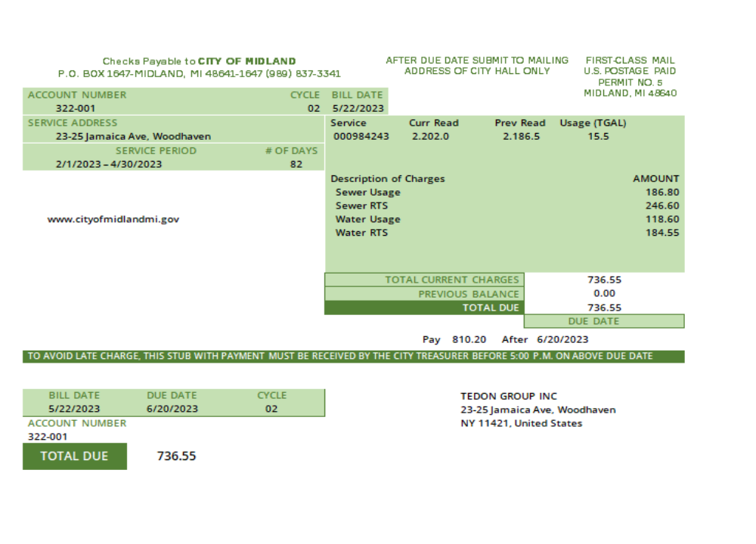The image size is (756, 544).
Task: Click the large Total Due box in the stub
Action: coord(75,456)
